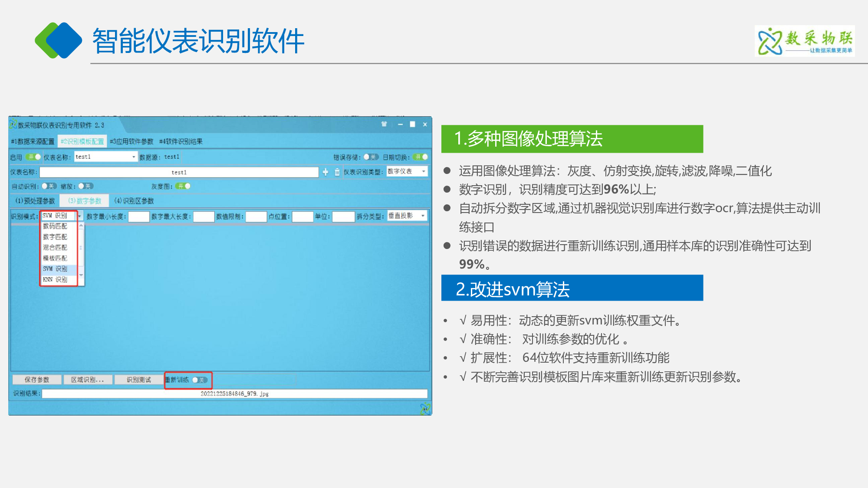Maximize the recognition software window

pyautogui.click(x=413, y=124)
